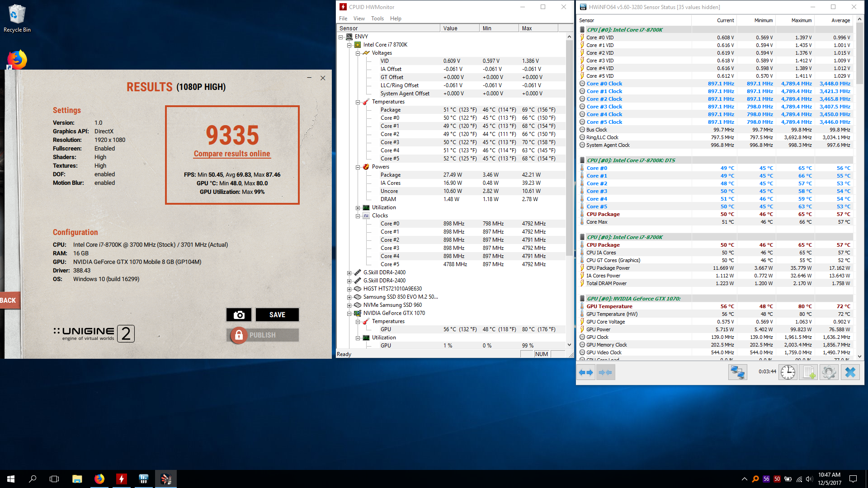The width and height of the screenshot is (868, 488).
Task: Click the HWiNFO left arrows expand button
Action: pos(586,372)
